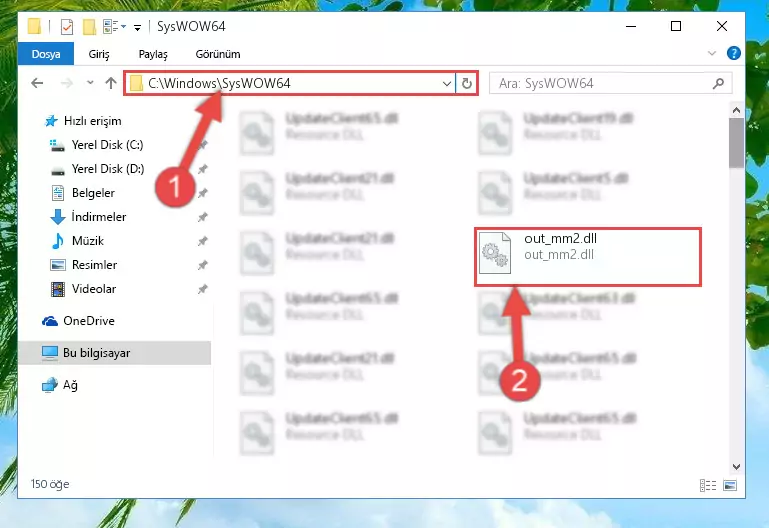Open Yerel Disk (C:) in sidebar
Screen dimensions: 769x528
tap(107, 145)
